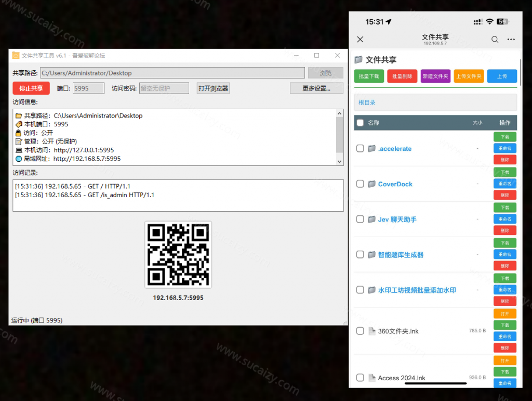Click the 名称 name column header
Image resolution: width=532 pixels, height=401 pixels.
[x=374, y=123]
